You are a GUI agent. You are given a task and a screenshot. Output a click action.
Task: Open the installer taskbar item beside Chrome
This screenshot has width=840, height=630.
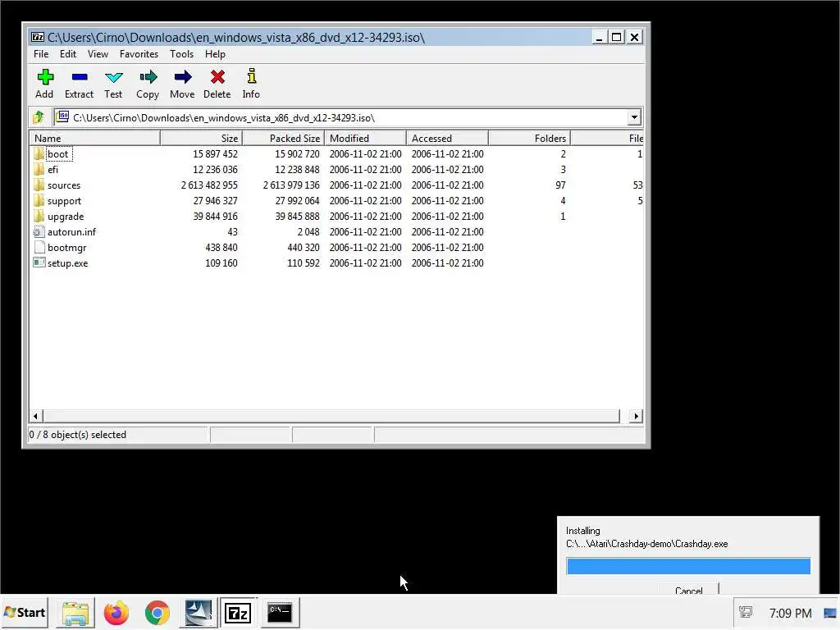tap(199, 613)
